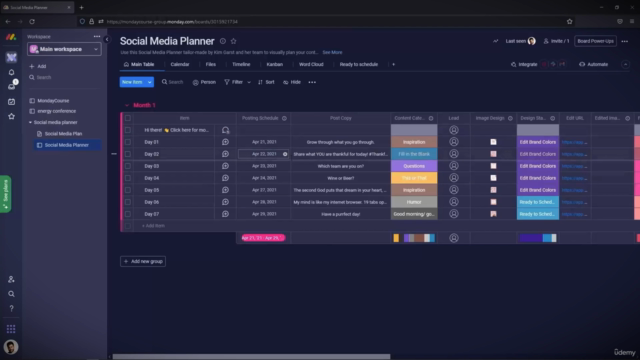The width and height of the screenshot is (640, 360).
Task: Check the Day 07 row checkbox
Action: click(128, 214)
